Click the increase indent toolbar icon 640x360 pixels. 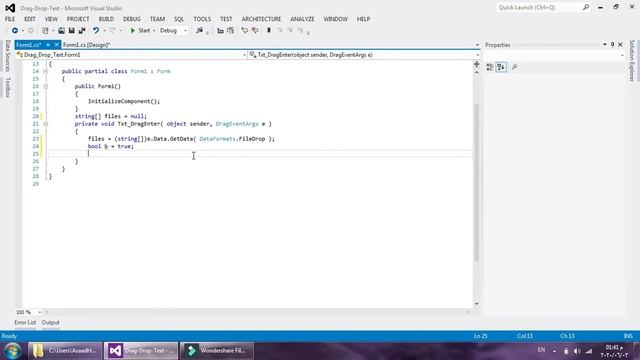[231, 31]
